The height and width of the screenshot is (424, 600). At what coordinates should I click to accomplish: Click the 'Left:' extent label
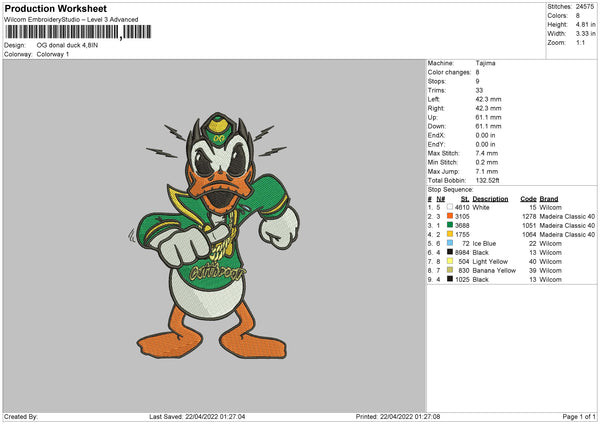click(434, 99)
